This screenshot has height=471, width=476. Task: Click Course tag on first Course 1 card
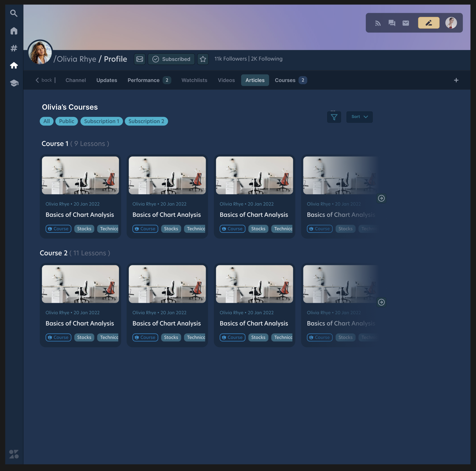pyautogui.click(x=58, y=229)
